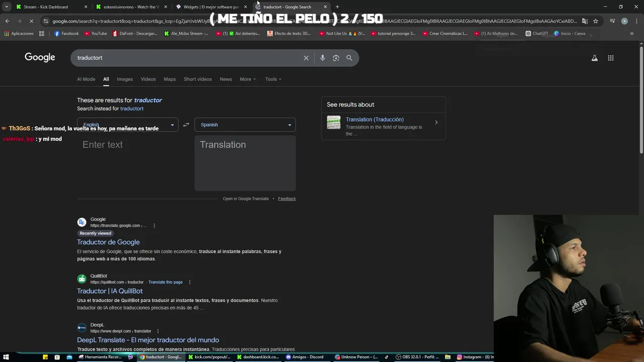Open OBS 32.0.1 from the taskbar

click(418, 357)
